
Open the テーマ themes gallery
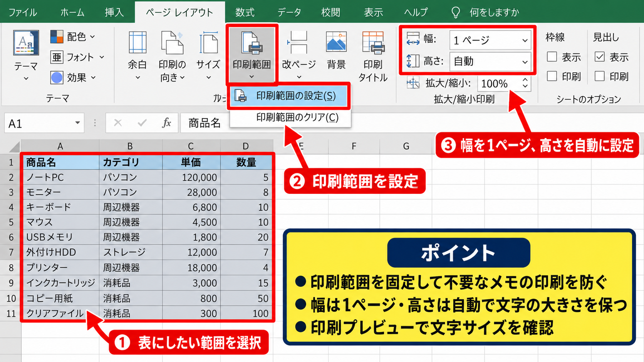tap(26, 56)
